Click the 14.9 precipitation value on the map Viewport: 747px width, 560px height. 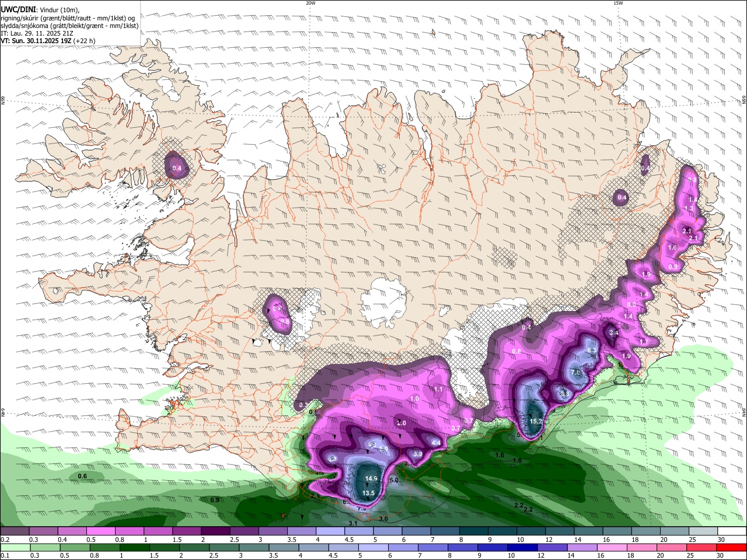(x=371, y=479)
